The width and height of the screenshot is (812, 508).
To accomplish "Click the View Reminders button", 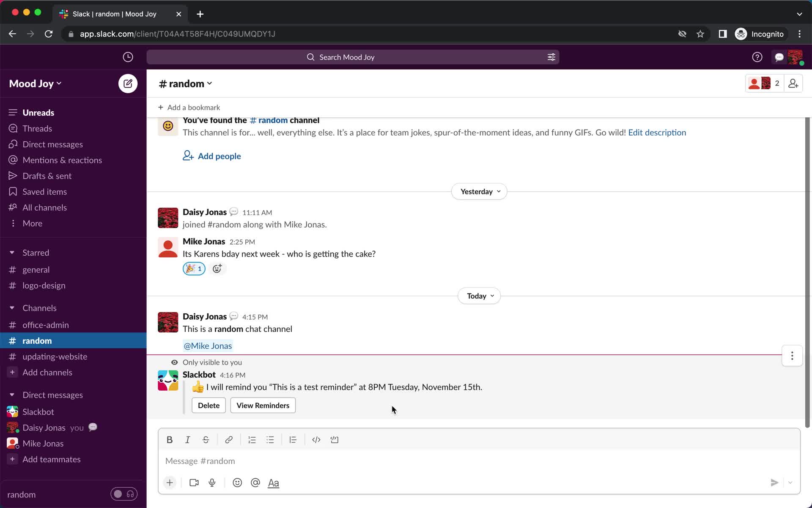I will pyautogui.click(x=263, y=405).
